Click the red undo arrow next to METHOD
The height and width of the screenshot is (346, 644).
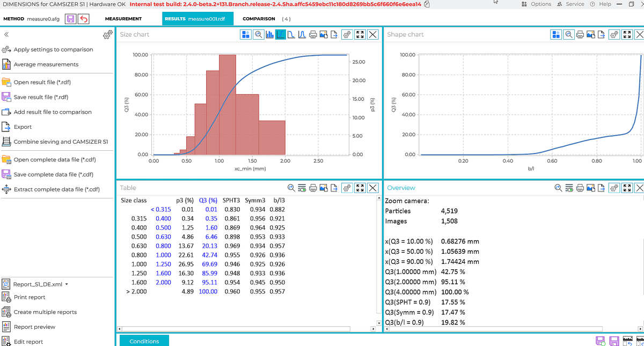[x=84, y=19]
